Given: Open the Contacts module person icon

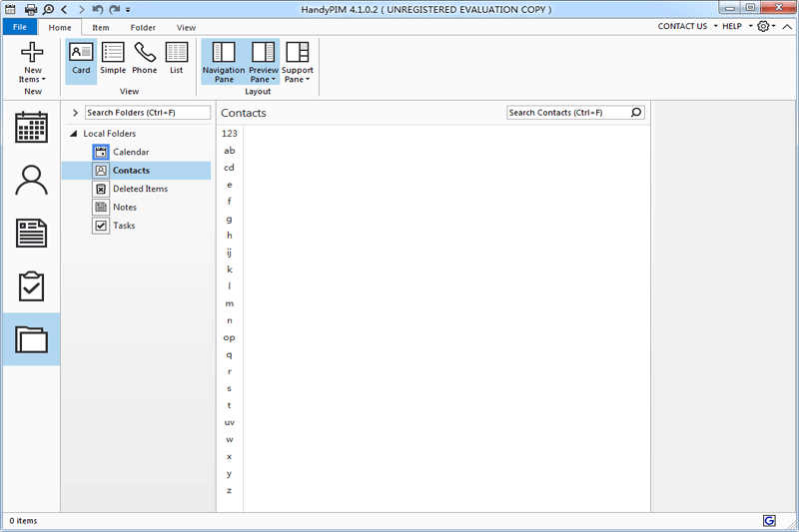Looking at the screenshot, I should pos(31,181).
